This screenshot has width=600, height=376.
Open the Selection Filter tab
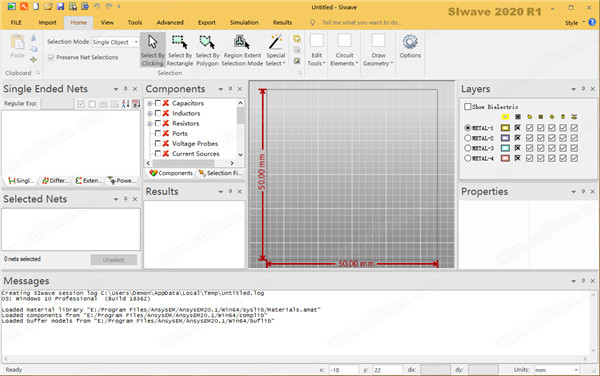coord(220,173)
